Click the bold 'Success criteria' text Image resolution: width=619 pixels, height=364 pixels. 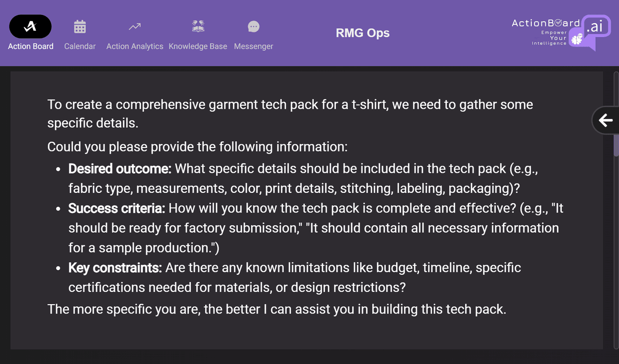tap(117, 208)
